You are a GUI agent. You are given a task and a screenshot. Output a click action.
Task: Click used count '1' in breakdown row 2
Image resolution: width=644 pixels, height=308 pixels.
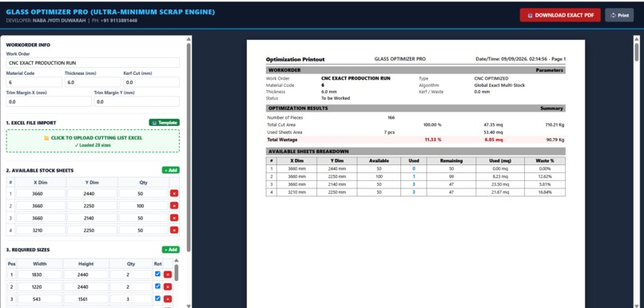pyautogui.click(x=414, y=176)
